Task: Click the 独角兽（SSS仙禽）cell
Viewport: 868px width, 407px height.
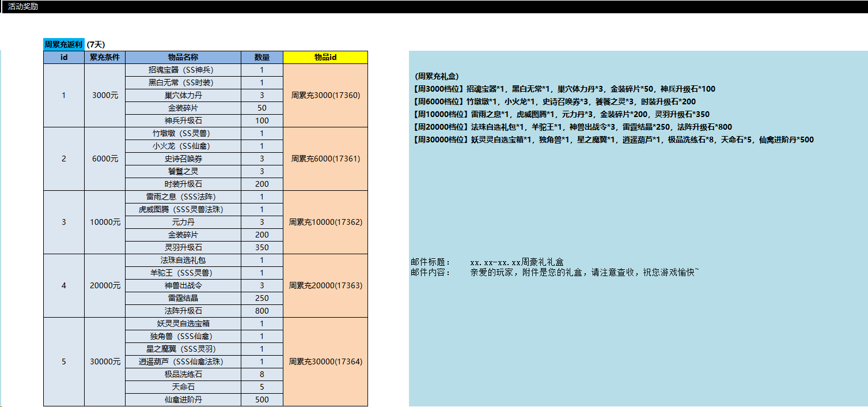Action: coord(183,336)
